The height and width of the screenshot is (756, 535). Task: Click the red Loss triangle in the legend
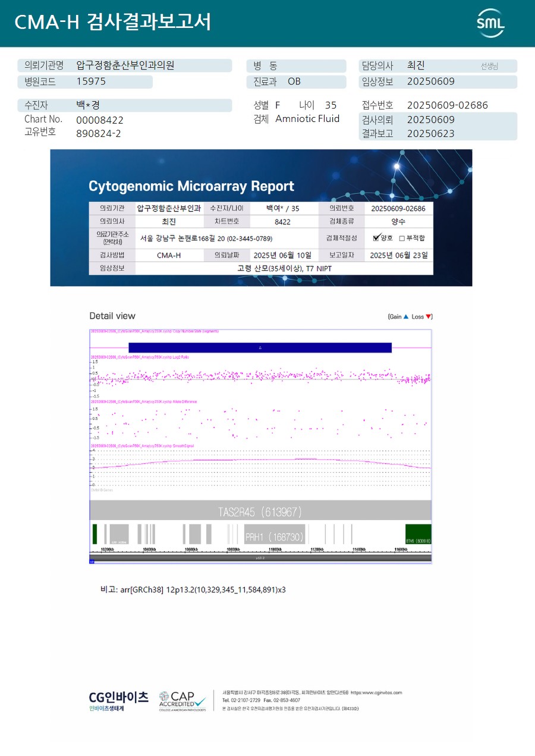tap(429, 316)
